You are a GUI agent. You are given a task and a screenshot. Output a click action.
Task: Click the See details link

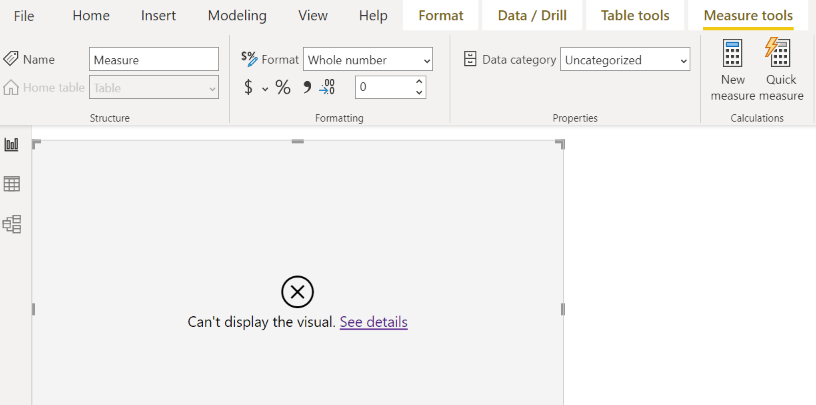(x=374, y=322)
